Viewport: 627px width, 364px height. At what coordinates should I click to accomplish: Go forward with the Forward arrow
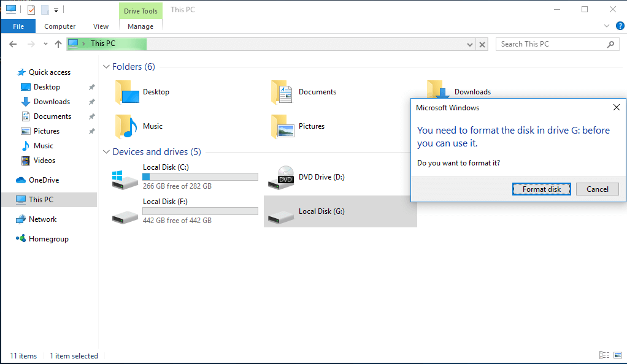[31, 44]
